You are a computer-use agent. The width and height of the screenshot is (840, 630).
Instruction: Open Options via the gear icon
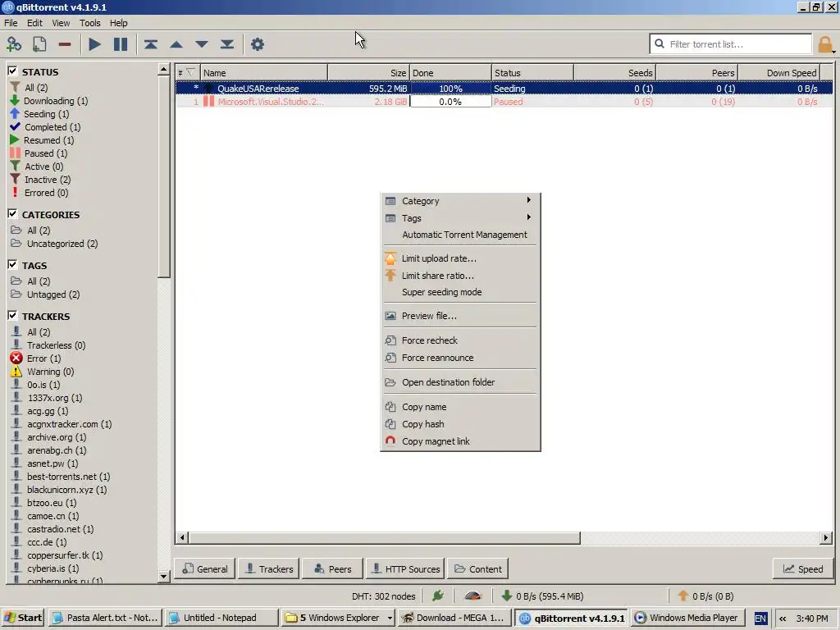click(x=258, y=44)
